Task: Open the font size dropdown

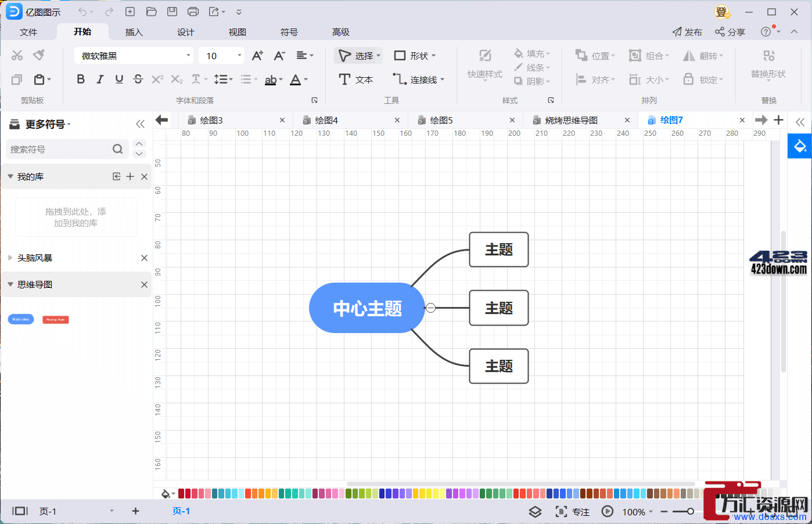Action: [x=239, y=56]
